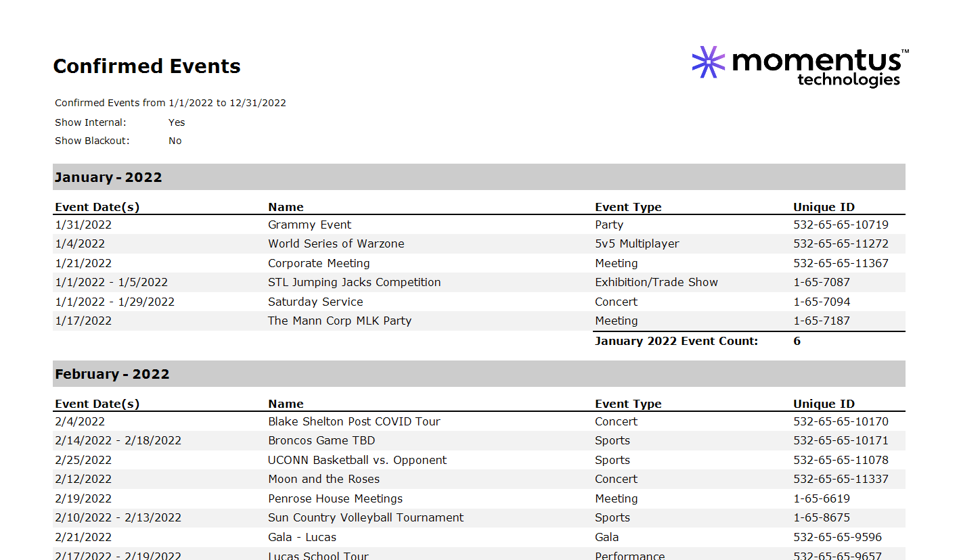Click The Mann Corp MLK Party
The height and width of the screenshot is (560, 959).
pyautogui.click(x=340, y=321)
